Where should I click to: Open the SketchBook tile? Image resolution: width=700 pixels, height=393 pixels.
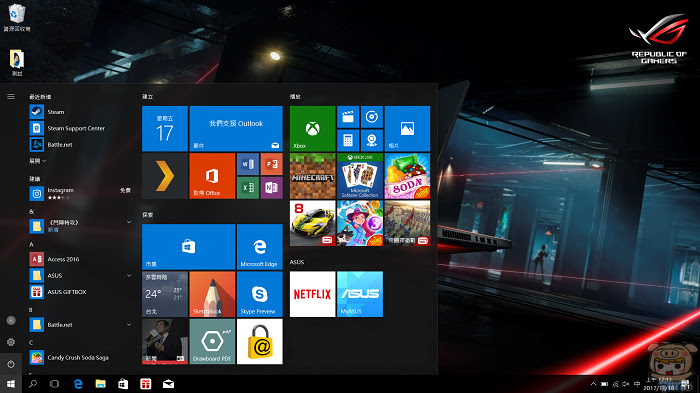[212, 294]
